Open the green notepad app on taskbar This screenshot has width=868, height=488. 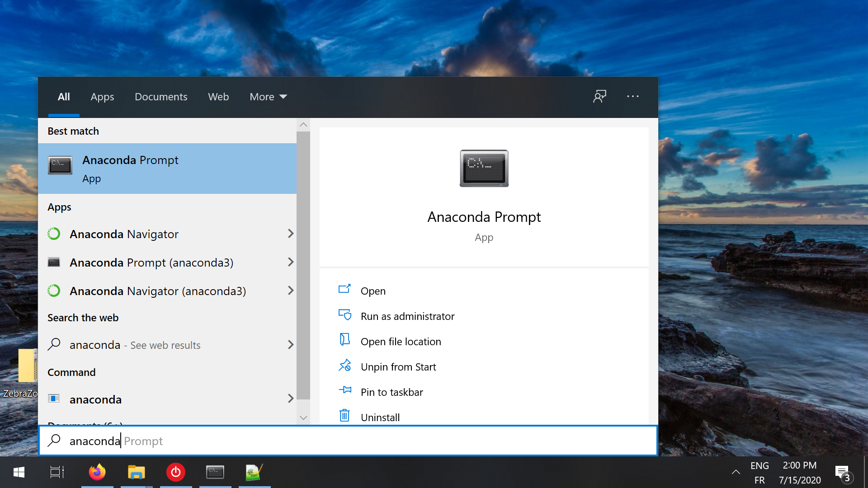point(254,472)
